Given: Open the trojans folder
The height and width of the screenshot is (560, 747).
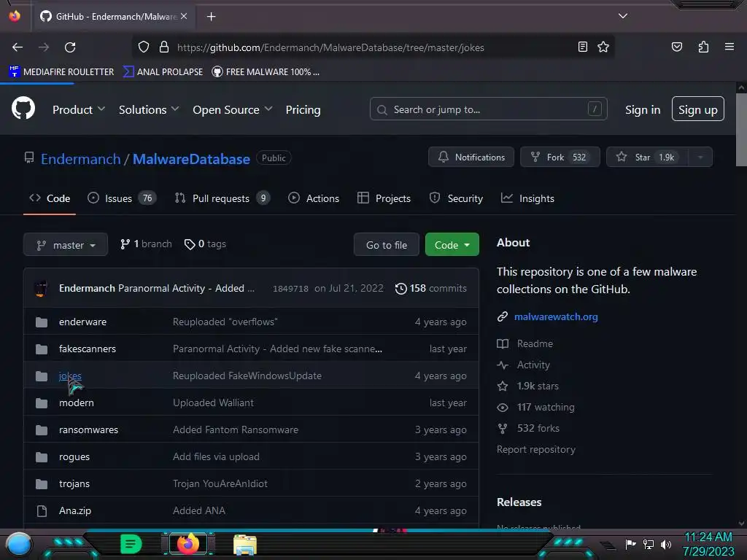Looking at the screenshot, I should (74, 484).
